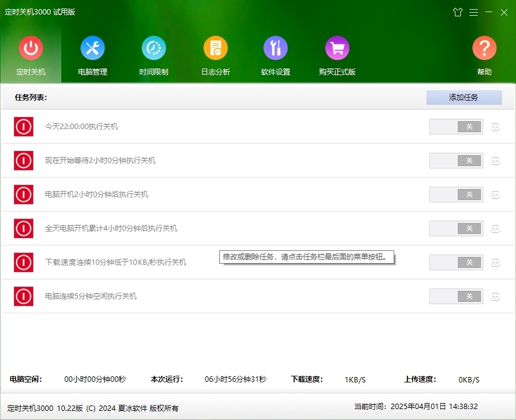
Task: Toggle 全天电脑开机累计4小时 task switch
Action: coord(456,228)
